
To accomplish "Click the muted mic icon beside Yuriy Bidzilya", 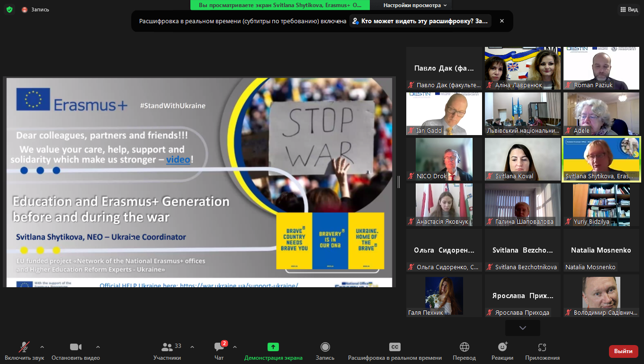I will click(569, 222).
